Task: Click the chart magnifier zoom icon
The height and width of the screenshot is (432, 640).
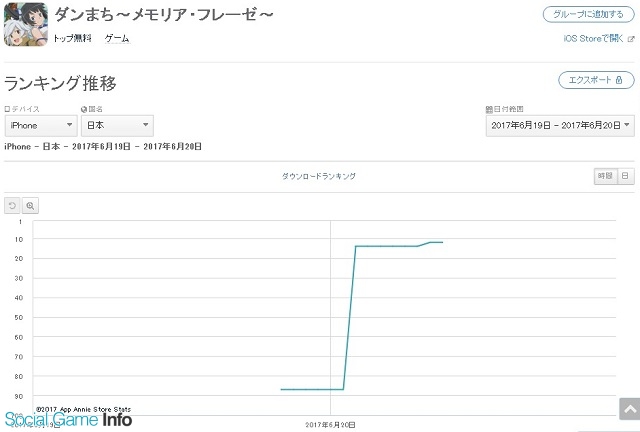Action: click(30, 205)
